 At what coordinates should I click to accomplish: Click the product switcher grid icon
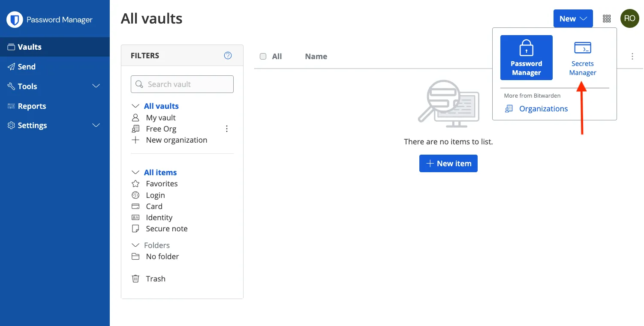(607, 18)
